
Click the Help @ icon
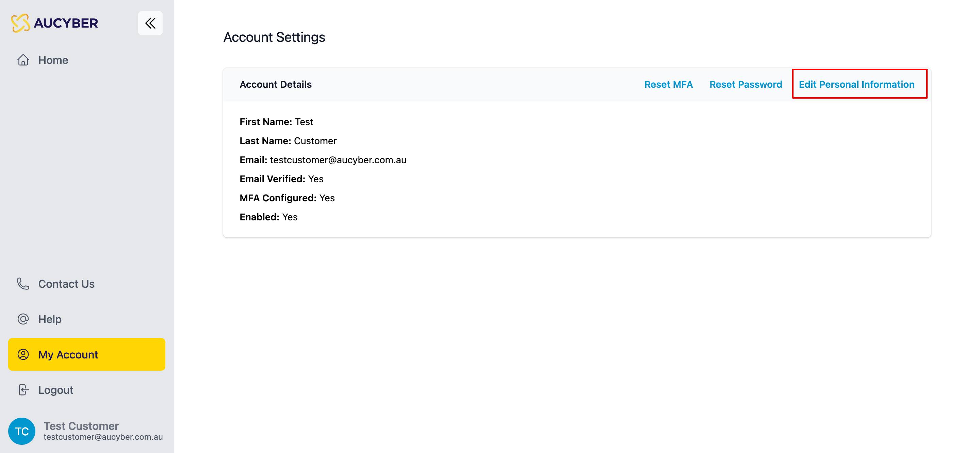coord(23,319)
